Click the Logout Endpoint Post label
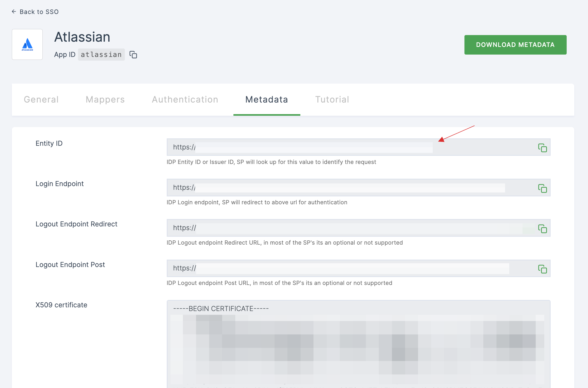The width and height of the screenshot is (588, 388). [x=70, y=265]
